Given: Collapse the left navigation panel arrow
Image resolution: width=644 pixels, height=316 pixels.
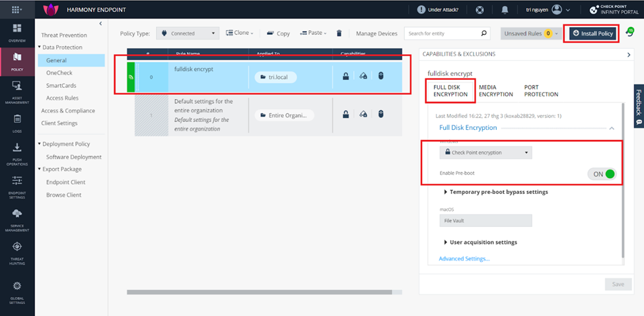Looking at the screenshot, I should pyautogui.click(x=100, y=24).
